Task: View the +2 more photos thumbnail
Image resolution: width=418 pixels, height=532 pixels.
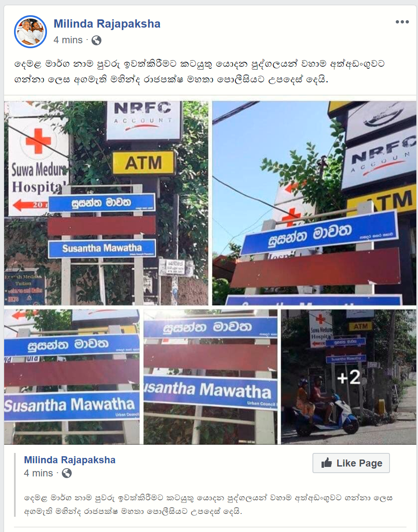Action: point(349,377)
